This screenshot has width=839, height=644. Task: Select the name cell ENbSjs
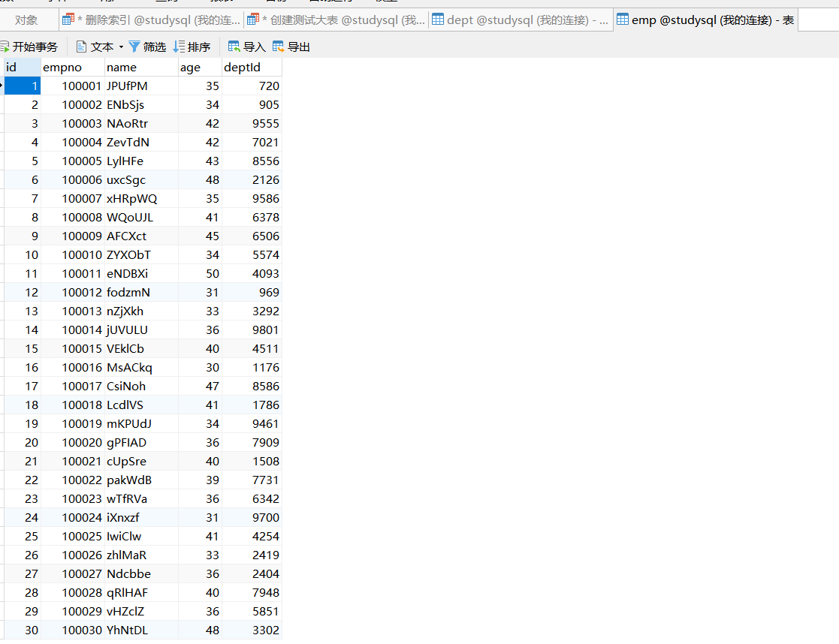[140, 105]
